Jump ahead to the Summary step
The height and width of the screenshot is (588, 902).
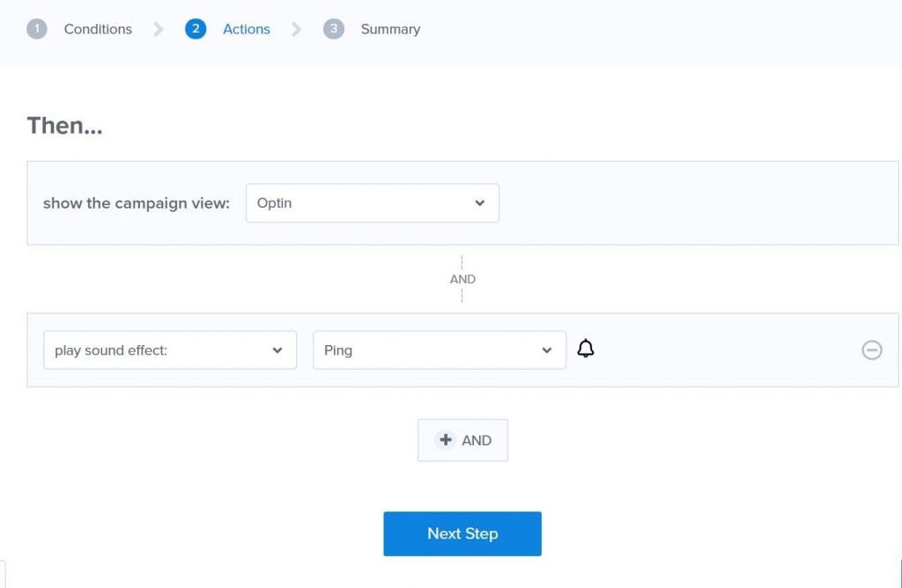coord(389,28)
